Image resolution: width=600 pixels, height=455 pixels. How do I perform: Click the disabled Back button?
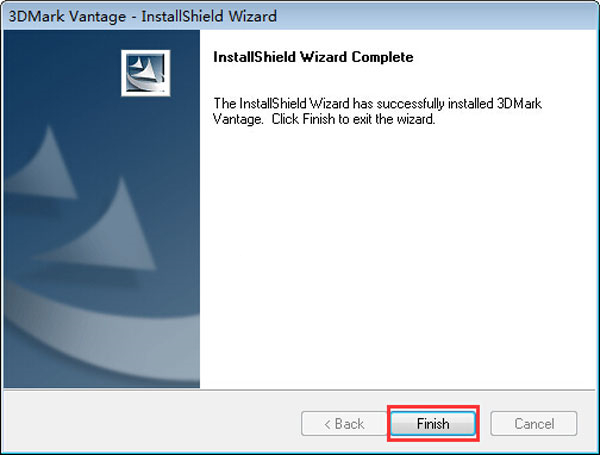pos(341,423)
